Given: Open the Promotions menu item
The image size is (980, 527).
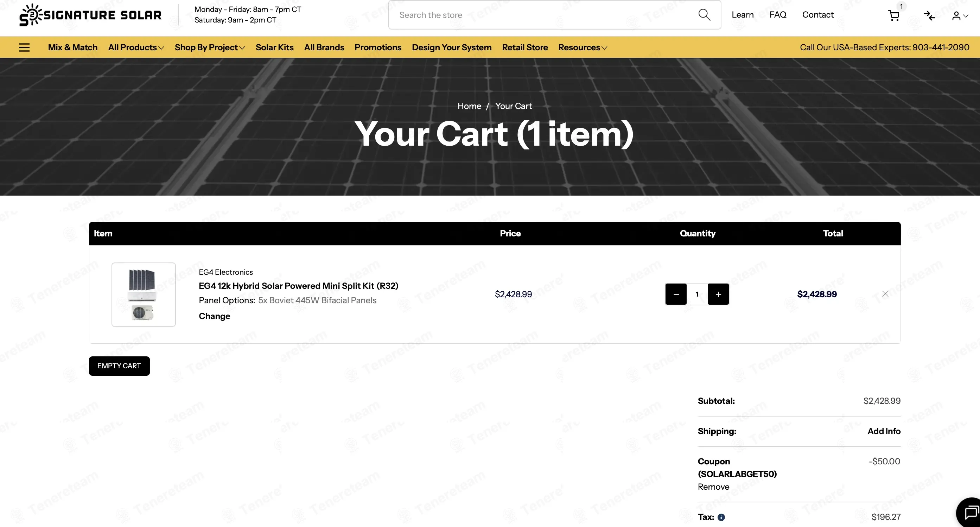Looking at the screenshot, I should (378, 47).
